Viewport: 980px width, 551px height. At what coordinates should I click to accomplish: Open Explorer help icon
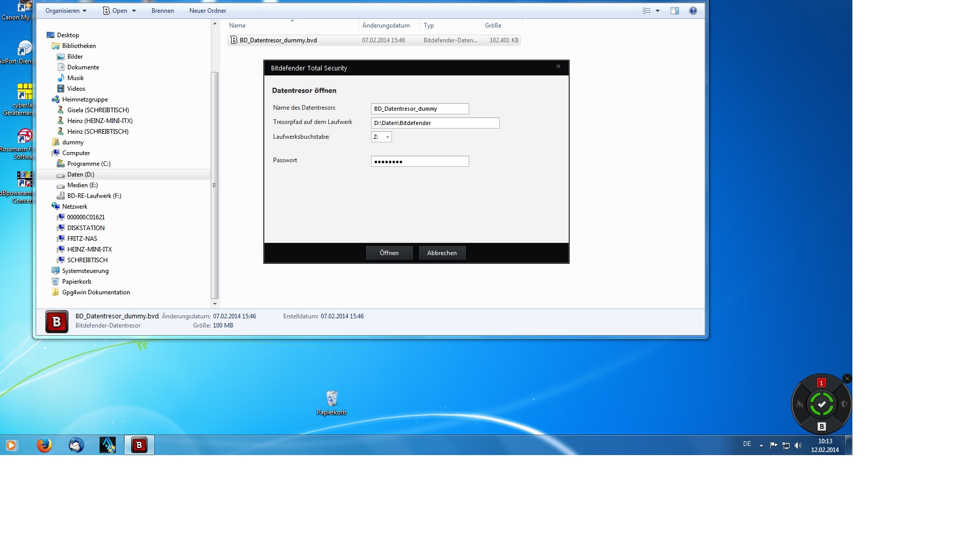click(x=693, y=11)
